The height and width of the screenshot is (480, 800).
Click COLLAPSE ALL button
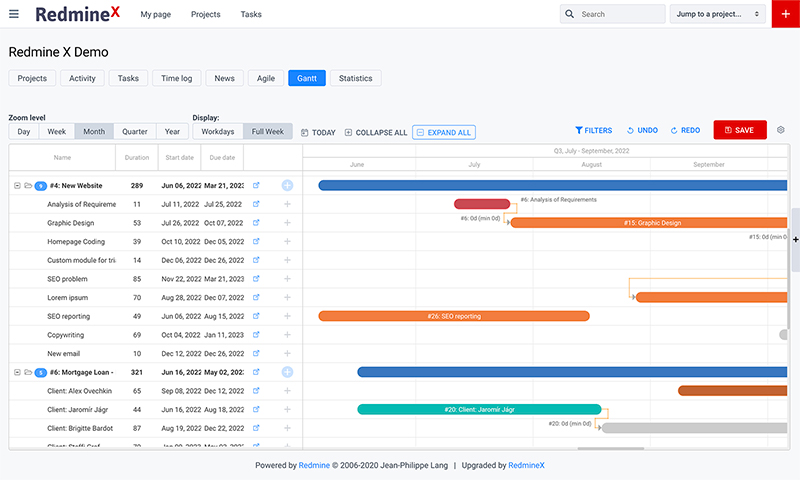coord(376,133)
